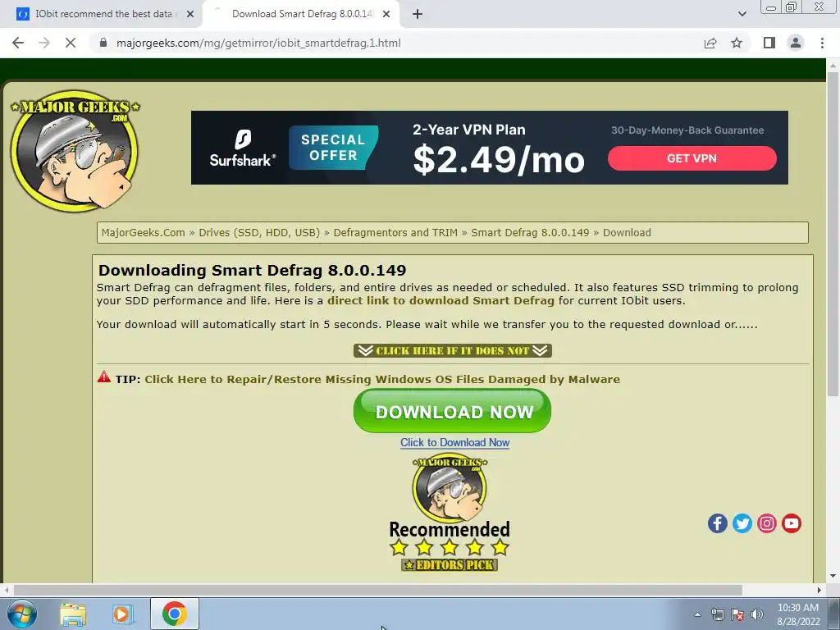This screenshot has height=630, width=840.
Task: Open Repair/Restore Missing Windows OS Files tip
Action: (382, 379)
